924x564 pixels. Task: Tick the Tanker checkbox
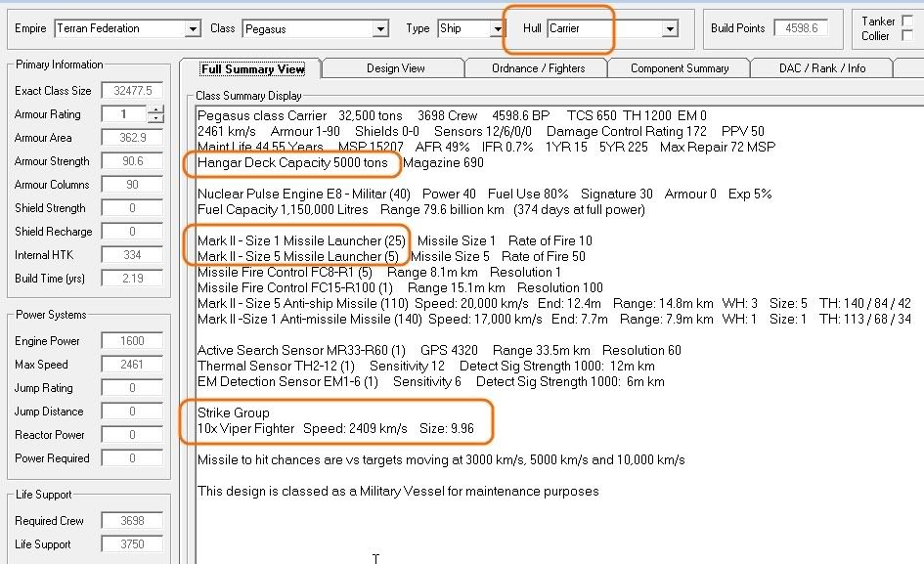[907, 22]
